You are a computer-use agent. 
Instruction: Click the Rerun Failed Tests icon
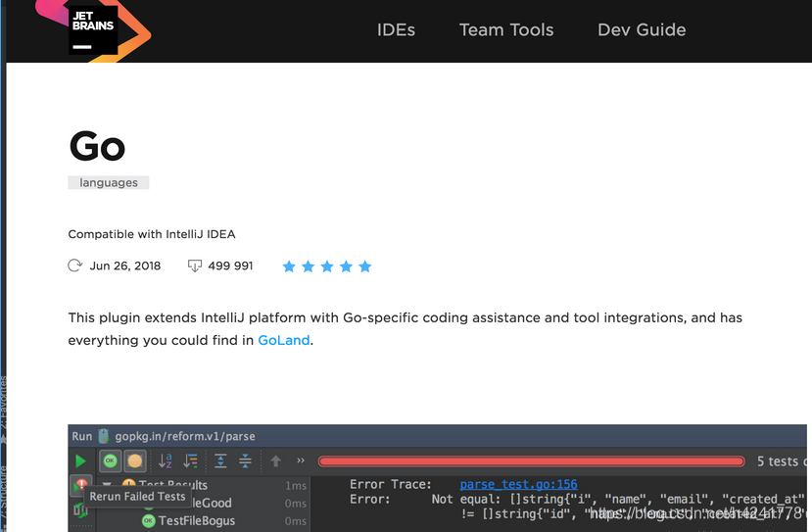pos(80,486)
